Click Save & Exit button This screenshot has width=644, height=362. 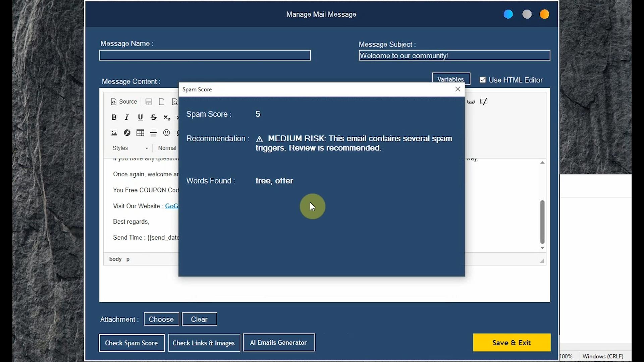512,343
